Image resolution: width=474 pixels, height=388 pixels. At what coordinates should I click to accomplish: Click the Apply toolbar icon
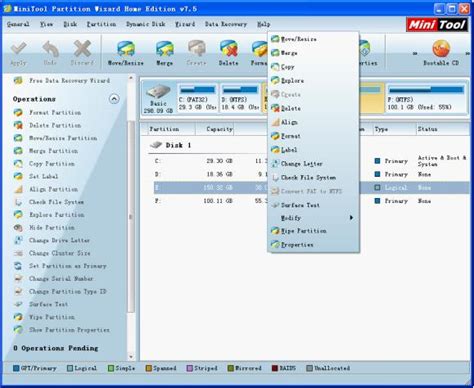pyautogui.click(x=18, y=53)
